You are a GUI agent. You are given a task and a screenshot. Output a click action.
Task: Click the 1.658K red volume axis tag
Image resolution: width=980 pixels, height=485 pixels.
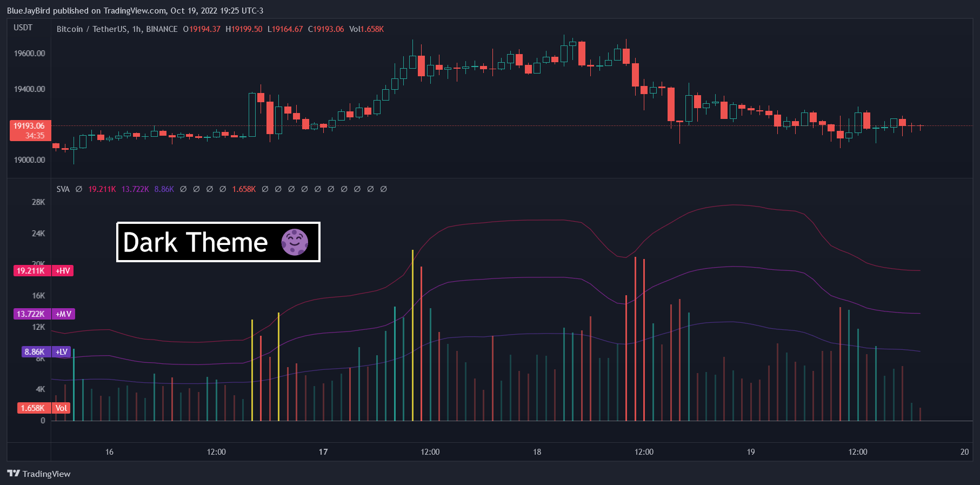(x=33, y=408)
